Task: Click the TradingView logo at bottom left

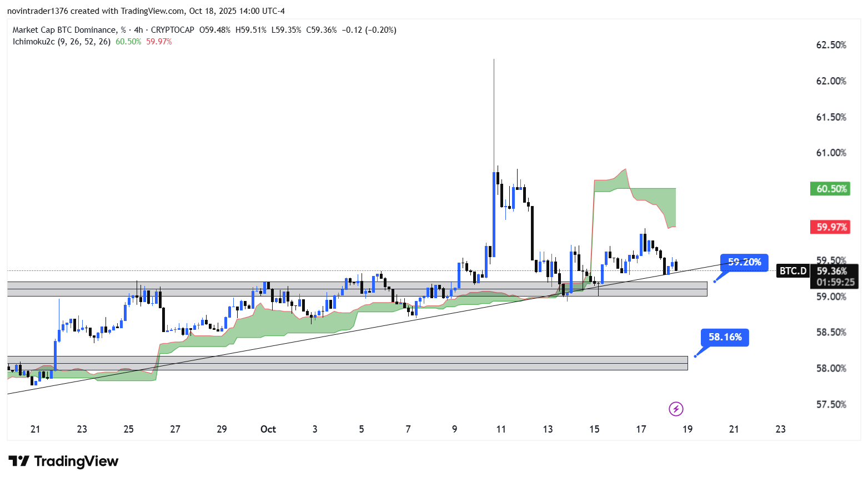Action: tap(63, 461)
